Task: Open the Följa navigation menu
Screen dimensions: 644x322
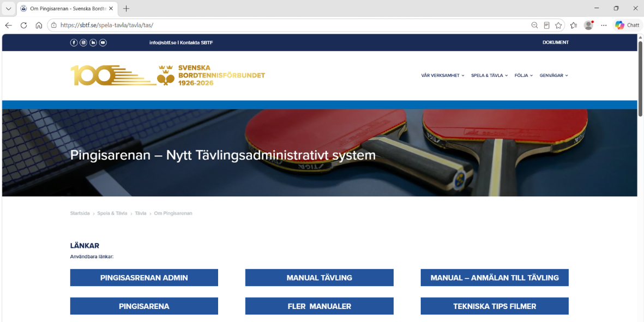Action: 523,76
